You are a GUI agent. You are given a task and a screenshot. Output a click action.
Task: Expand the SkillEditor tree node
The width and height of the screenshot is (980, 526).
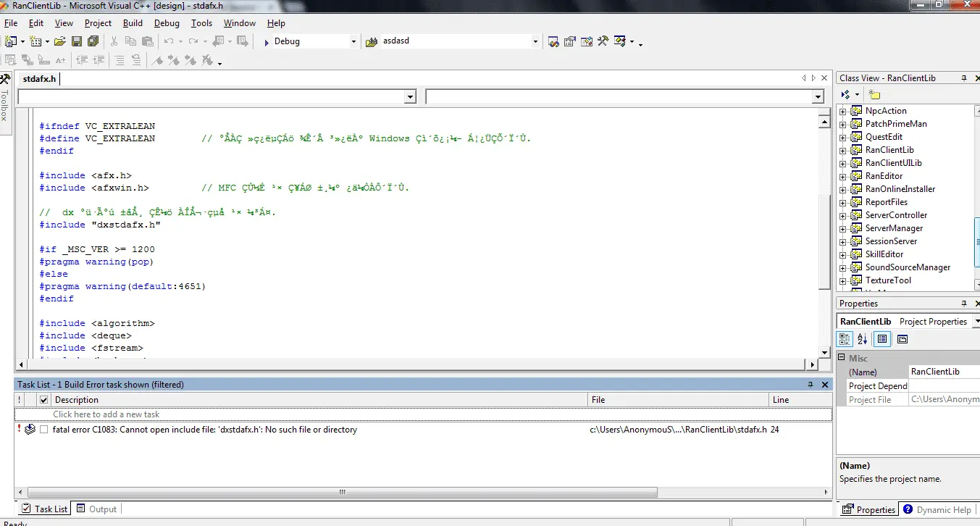pos(843,254)
